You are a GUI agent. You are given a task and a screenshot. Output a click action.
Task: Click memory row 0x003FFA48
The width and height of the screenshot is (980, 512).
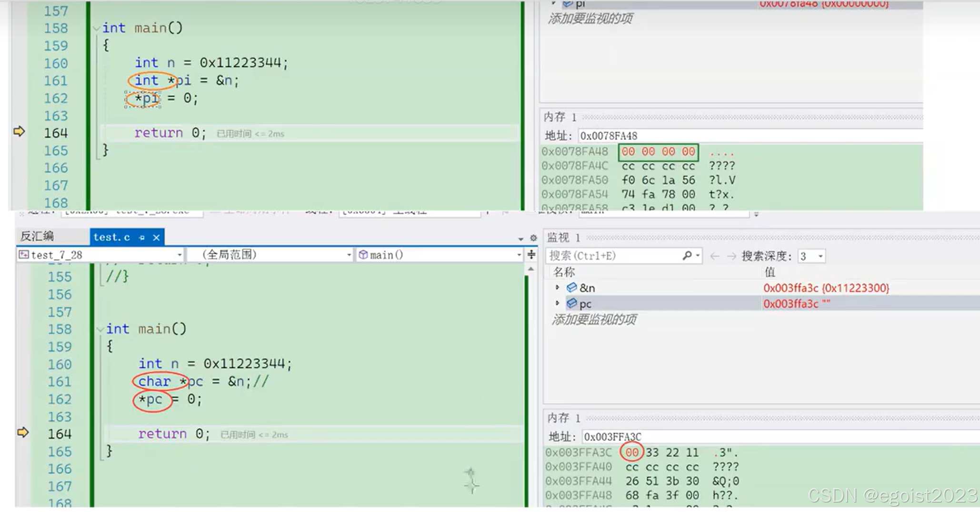(642, 495)
